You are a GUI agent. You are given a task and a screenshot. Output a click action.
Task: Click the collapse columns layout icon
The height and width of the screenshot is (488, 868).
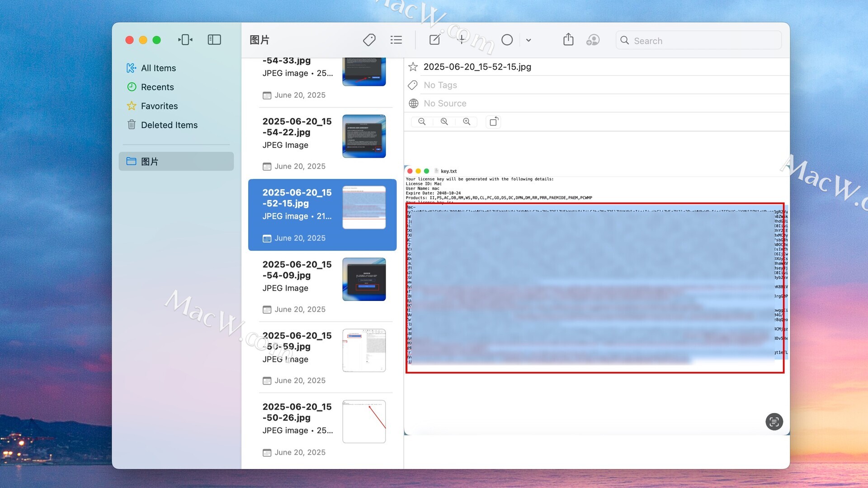185,40
